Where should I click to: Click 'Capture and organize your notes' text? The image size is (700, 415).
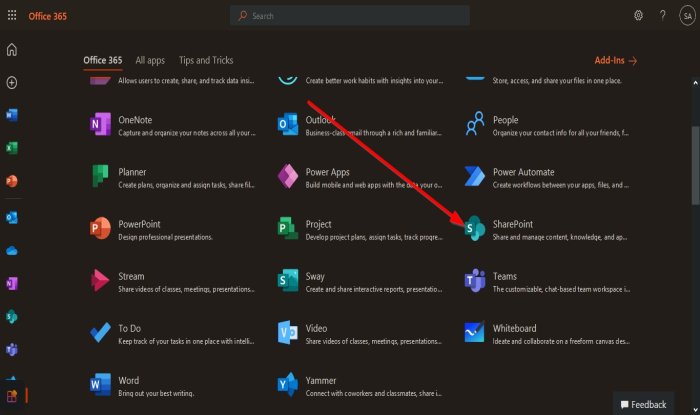coord(187,133)
